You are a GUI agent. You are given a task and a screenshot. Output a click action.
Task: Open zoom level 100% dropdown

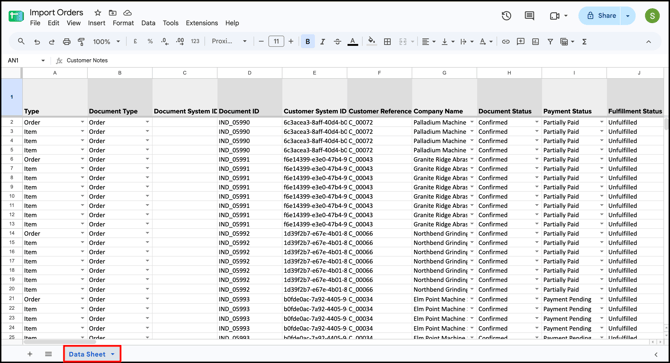coord(106,41)
